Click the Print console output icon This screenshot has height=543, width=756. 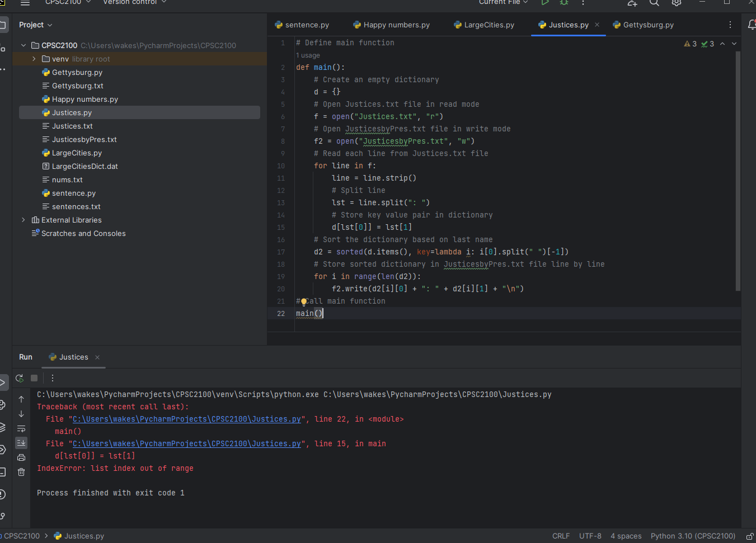click(21, 457)
